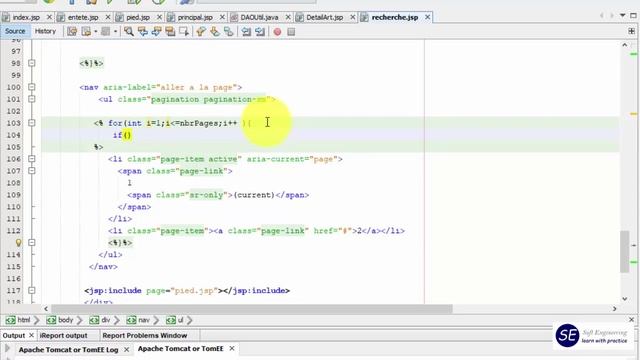The image size is (640, 360).
Task: Collapse the ul fold at line 101
Action: coord(31,99)
